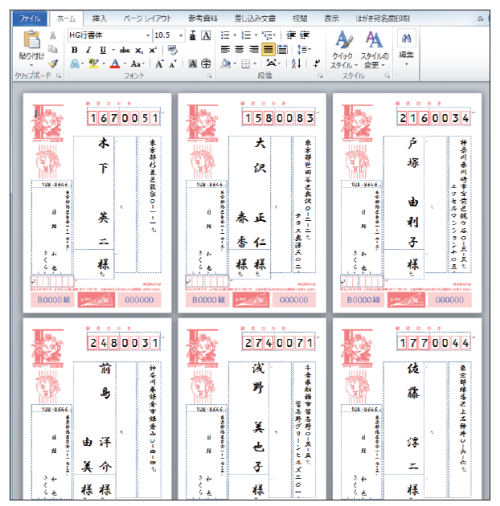Click the Character Border icon beside font size
The width and height of the screenshot is (500, 506).
click(206, 35)
